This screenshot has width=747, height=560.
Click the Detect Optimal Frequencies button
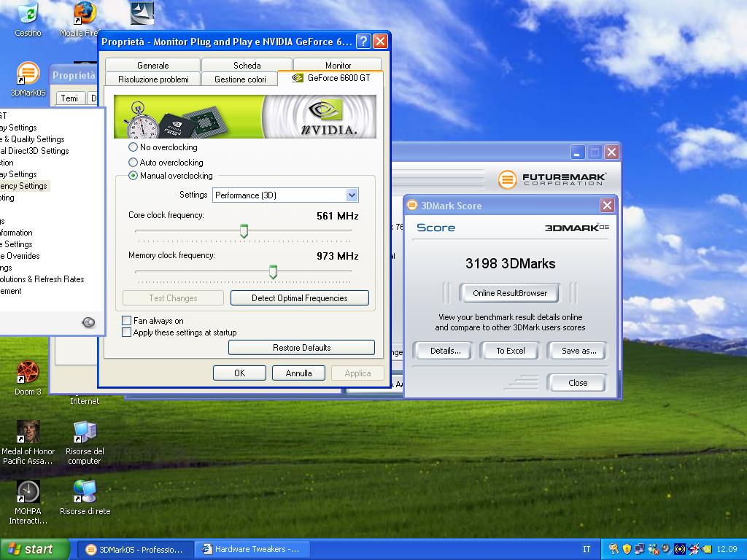tap(299, 298)
